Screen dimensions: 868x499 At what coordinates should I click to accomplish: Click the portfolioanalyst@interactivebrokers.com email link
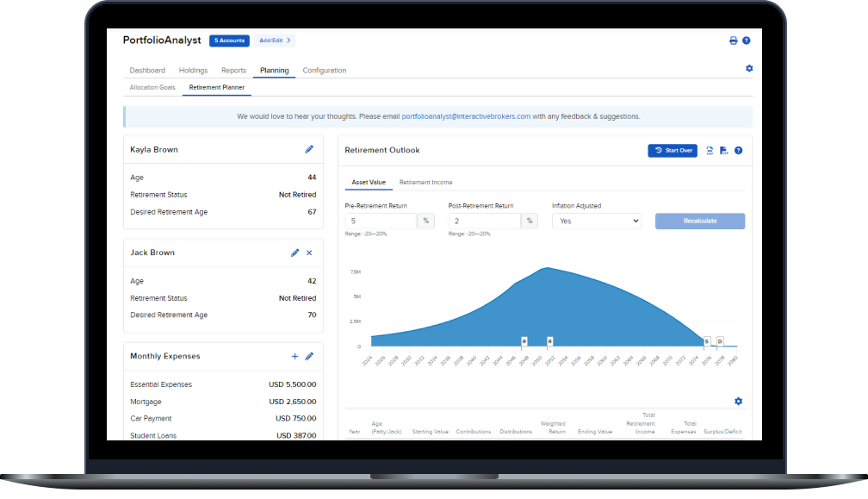tap(466, 116)
